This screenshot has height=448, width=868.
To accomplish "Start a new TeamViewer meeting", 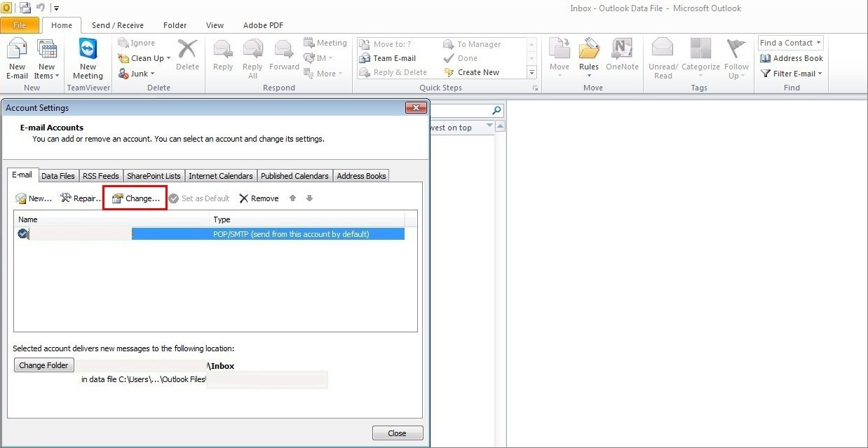I will [x=88, y=60].
